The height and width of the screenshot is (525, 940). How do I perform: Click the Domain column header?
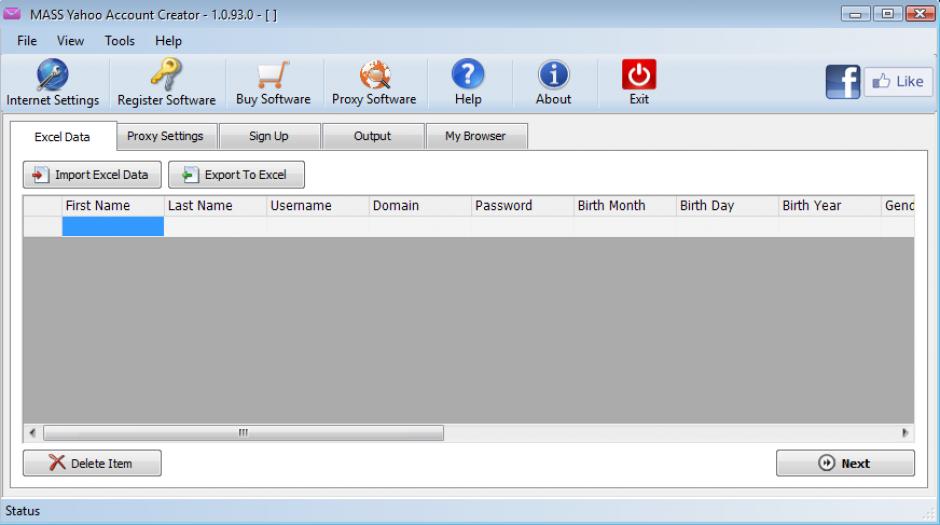[420, 206]
